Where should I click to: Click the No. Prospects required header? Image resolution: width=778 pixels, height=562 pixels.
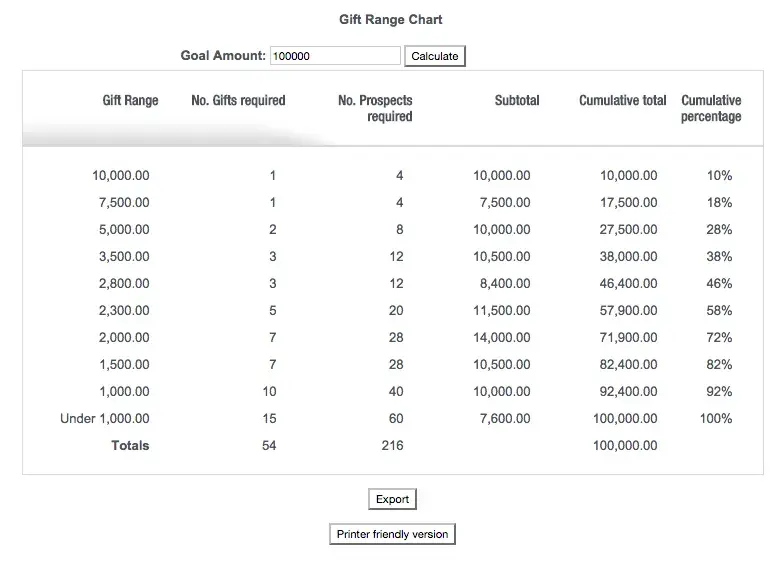point(375,108)
